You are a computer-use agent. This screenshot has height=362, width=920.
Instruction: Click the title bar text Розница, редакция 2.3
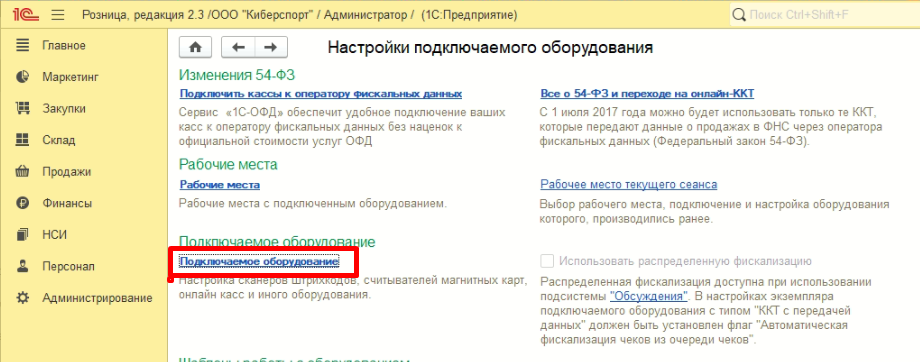click(144, 15)
